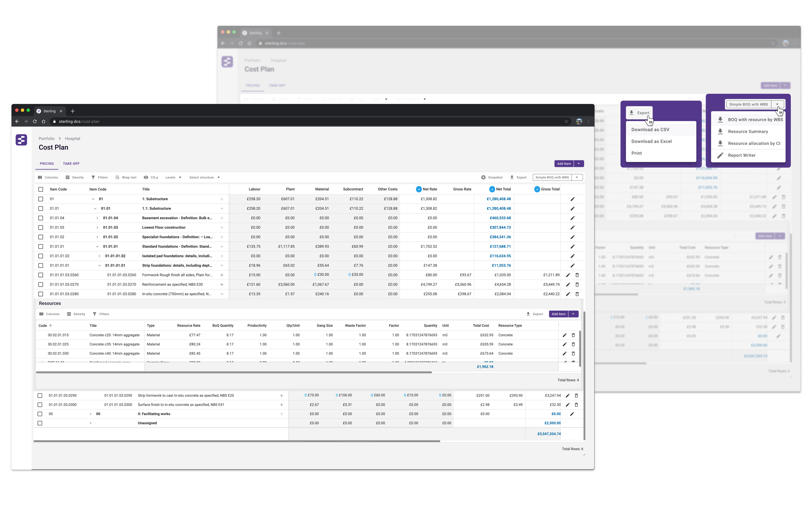Open the Simple BOQ with WBS report dropdown arrow
The height and width of the screenshot is (509, 812).
577,177
